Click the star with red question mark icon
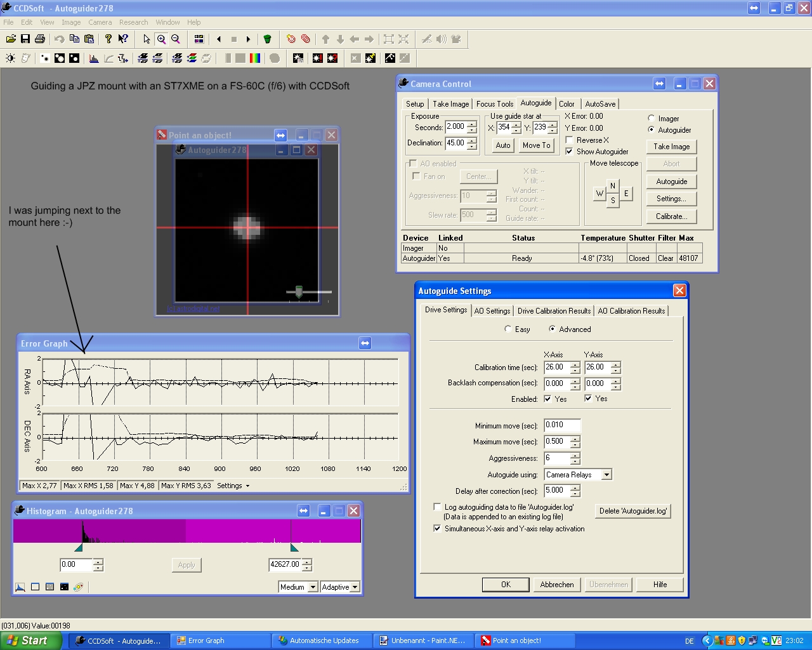812x650 pixels. tap(332, 58)
